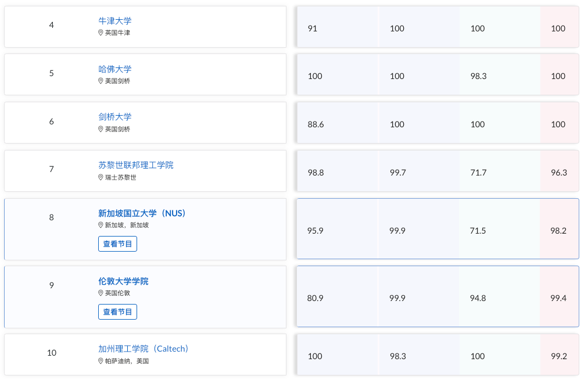Click score 98.8 in 苏黎世联邦理工学院 row
588x383 pixels.
click(315, 173)
